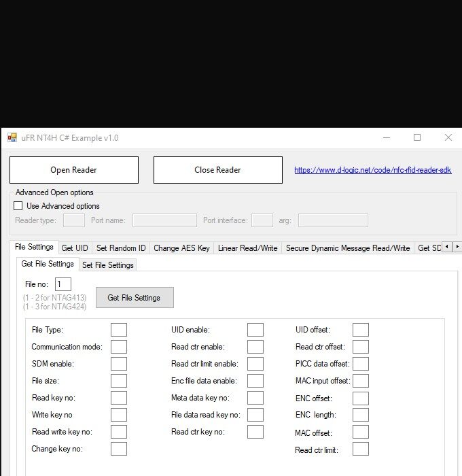Screen dimensions: 462x476
Task: Click the UID enable value box
Action: pos(255,330)
